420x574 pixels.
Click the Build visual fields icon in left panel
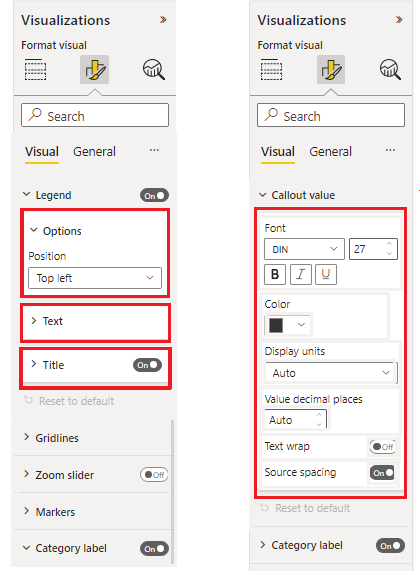click(x=35, y=70)
